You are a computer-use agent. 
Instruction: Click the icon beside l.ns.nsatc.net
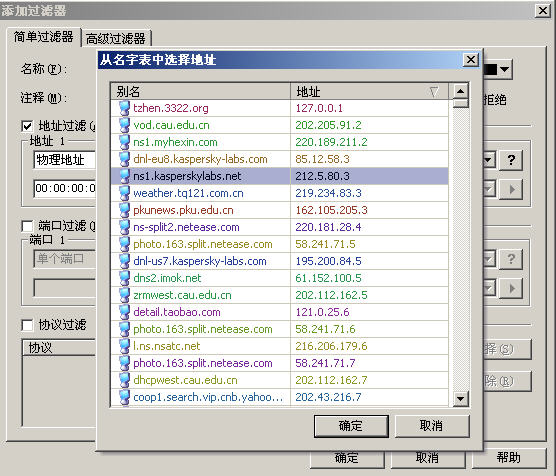click(x=124, y=346)
